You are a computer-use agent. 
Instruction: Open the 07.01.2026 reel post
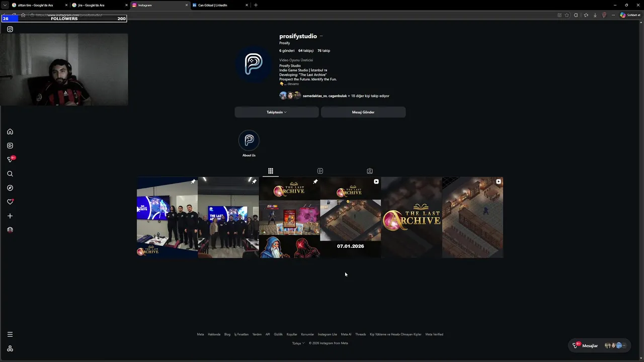click(350, 217)
